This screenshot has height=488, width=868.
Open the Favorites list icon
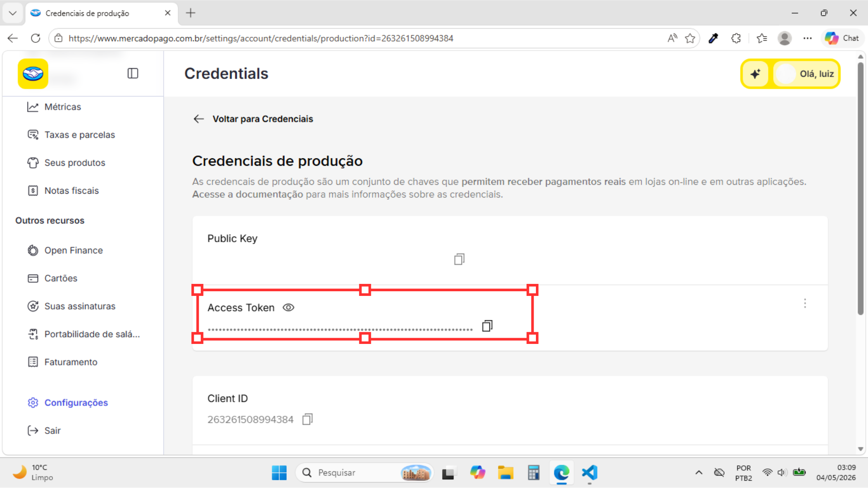762,38
